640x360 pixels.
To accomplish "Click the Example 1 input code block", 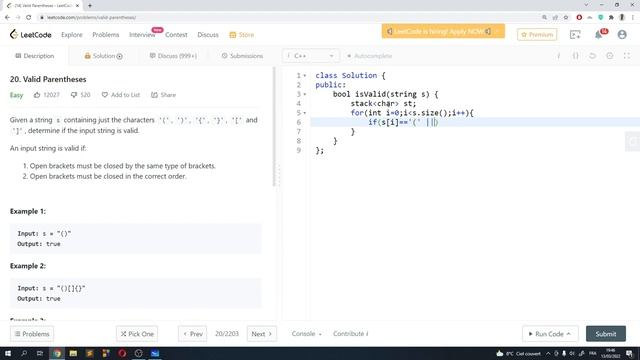I will click(x=136, y=238).
